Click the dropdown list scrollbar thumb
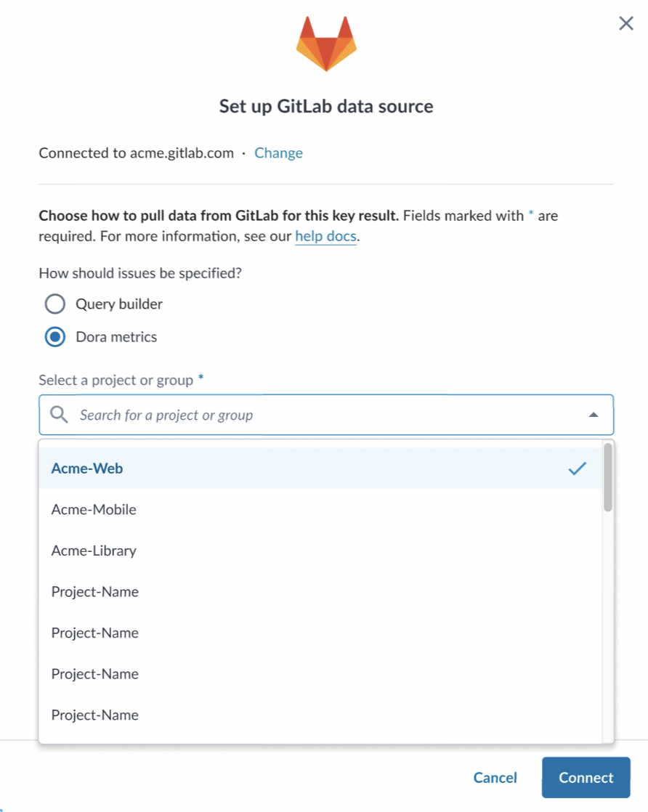648x812 pixels. tap(608, 477)
